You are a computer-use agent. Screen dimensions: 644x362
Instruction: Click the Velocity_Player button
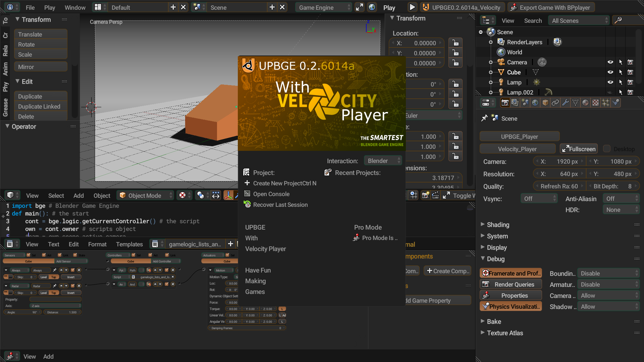click(517, 149)
